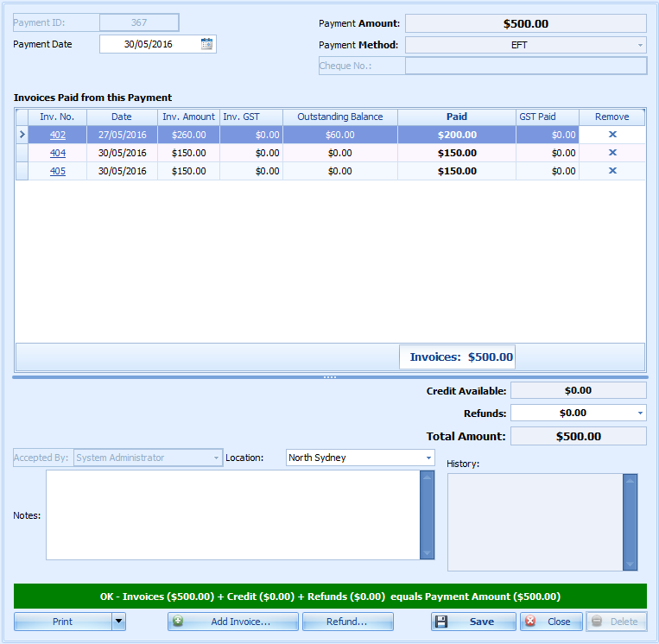Image resolution: width=659 pixels, height=644 pixels.
Task: Click the row selector for invoice 404
Action: pyautogui.click(x=22, y=153)
